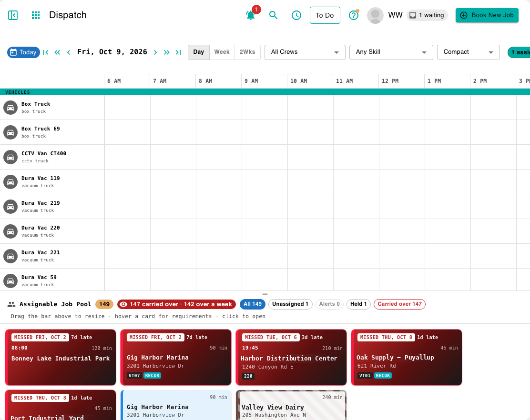
Task: Select the Dura Vac 221 vehicle icon
Action: (x=10, y=256)
